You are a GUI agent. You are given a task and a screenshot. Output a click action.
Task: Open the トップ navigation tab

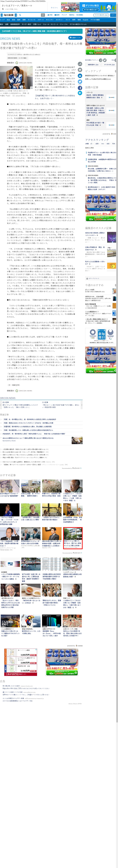pyautogui.click(x=2, y=20)
